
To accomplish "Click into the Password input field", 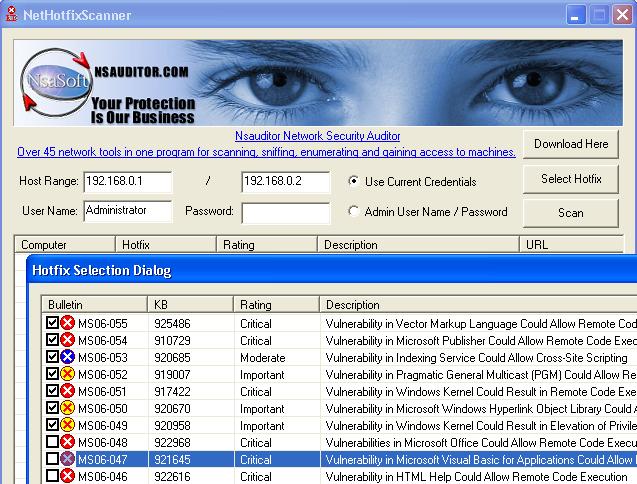I will pyautogui.click(x=286, y=213).
